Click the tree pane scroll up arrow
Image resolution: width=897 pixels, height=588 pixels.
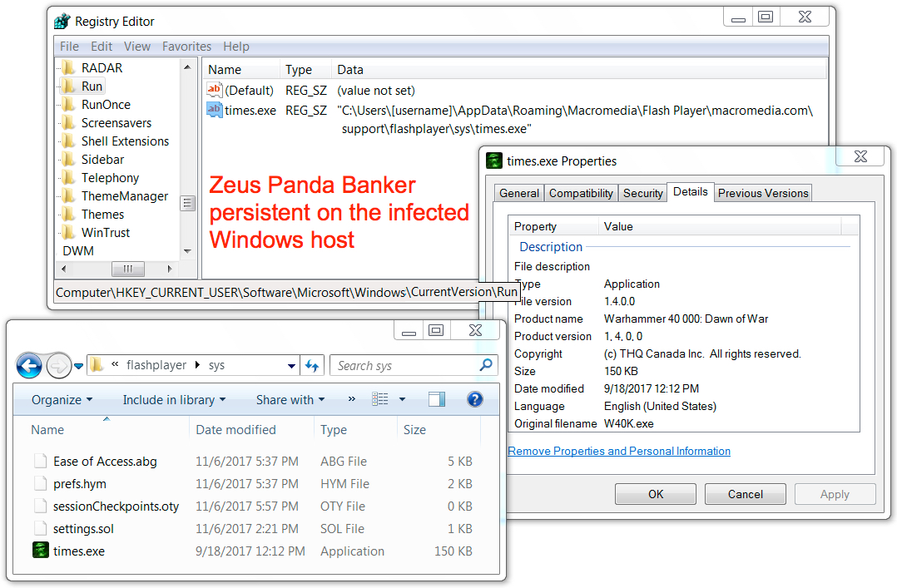(187, 67)
